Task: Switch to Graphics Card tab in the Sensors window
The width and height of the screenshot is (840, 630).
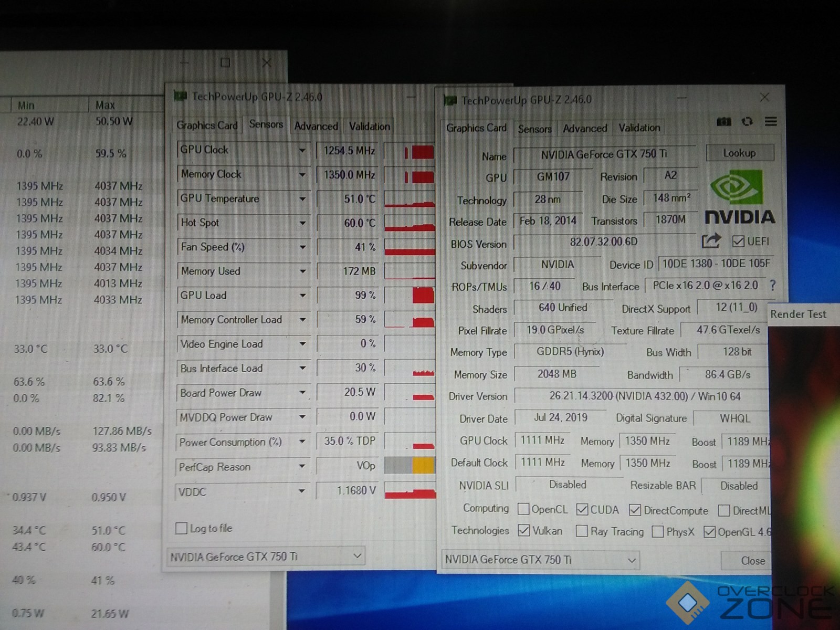Action: [x=207, y=125]
